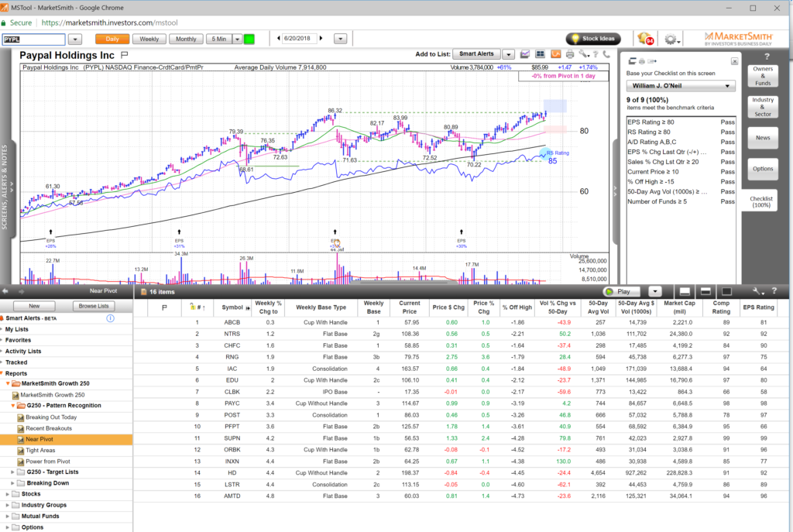Viewport: 793px width, 532px height.
Task: Collapse G250 - Pattern Recognition folder
Action: point(13,406)
